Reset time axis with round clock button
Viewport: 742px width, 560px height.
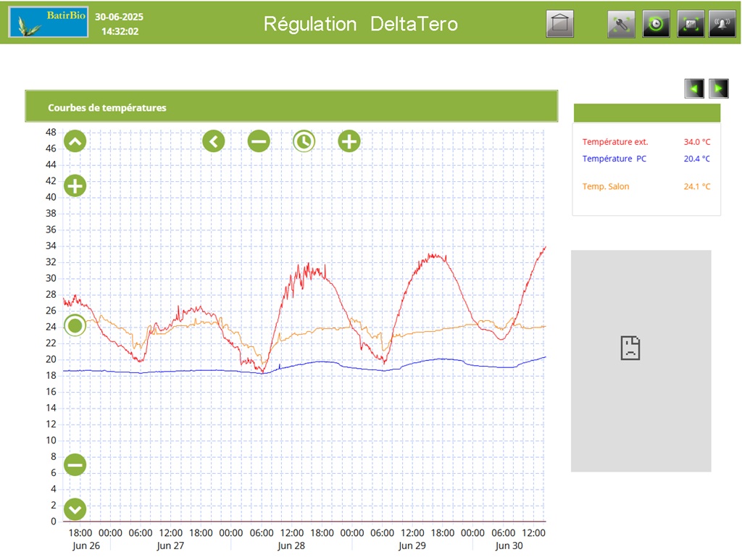pos(304,141)
